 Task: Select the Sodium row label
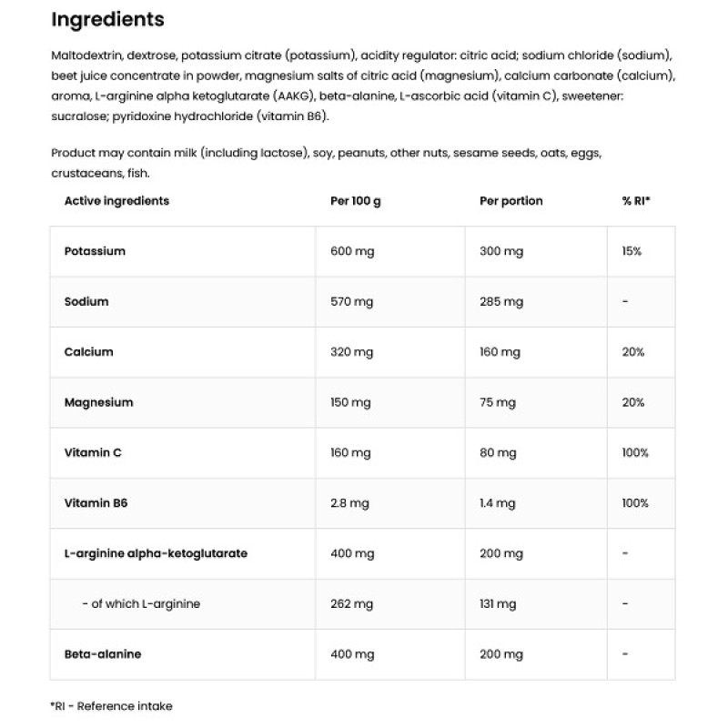[86, 301]
